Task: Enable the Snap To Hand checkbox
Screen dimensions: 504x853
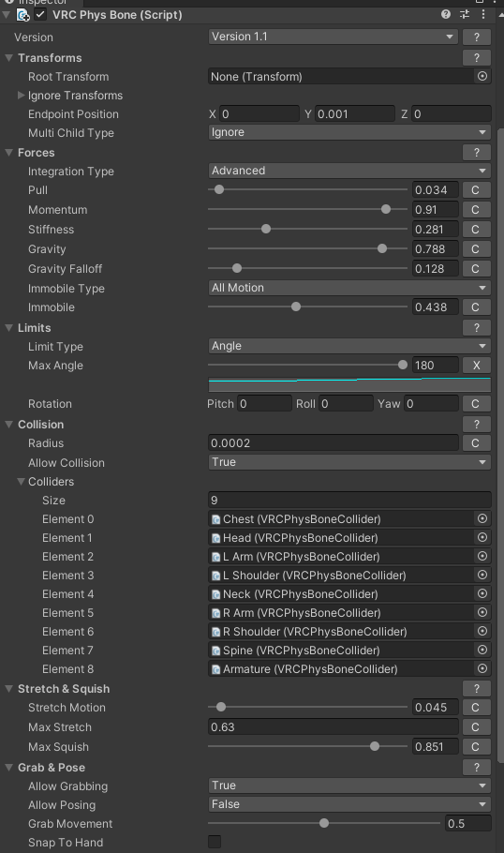Action: [x=215, y=842]
